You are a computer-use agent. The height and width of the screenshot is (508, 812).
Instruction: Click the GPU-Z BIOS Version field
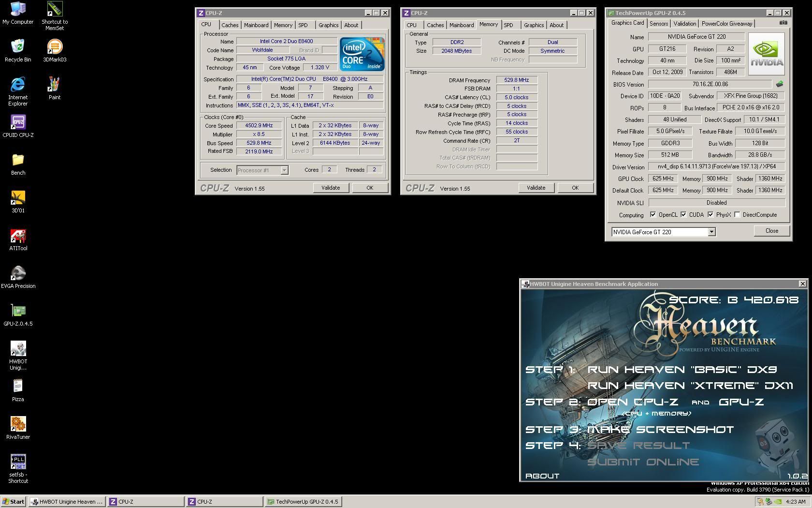pos(710,84)
